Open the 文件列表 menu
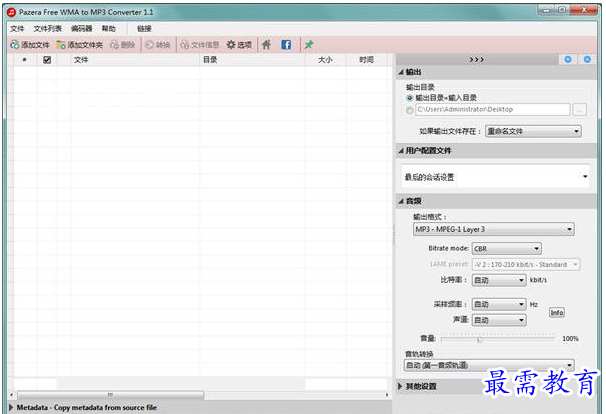 coord(48,29)
